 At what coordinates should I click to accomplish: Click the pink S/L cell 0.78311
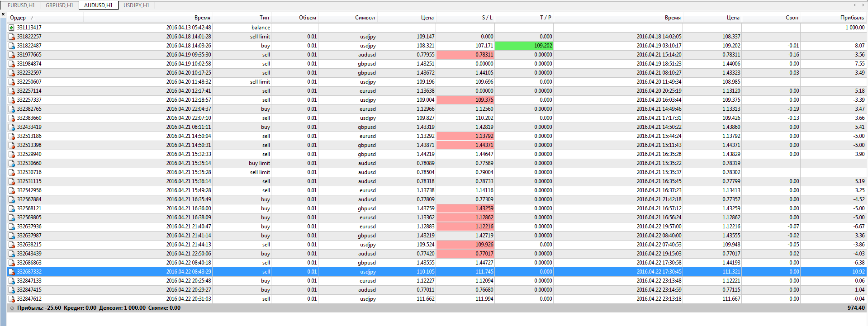point(465,55)
